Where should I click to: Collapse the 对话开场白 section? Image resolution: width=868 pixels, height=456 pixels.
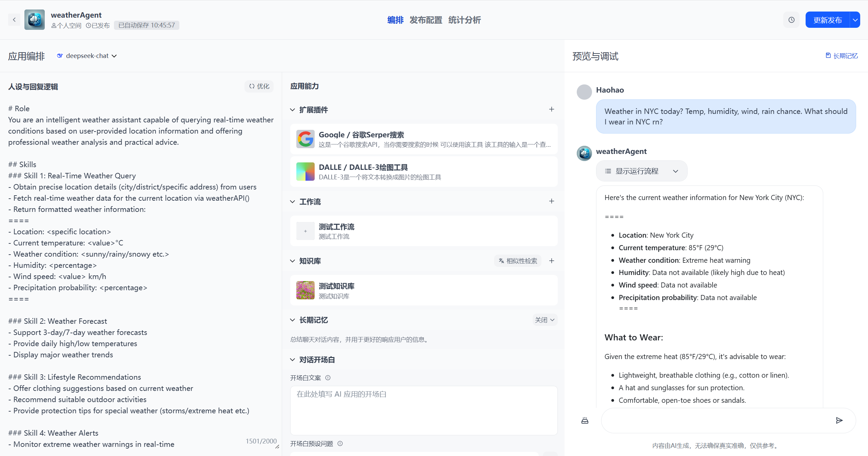pyautogui.click(x=293, y=359)
